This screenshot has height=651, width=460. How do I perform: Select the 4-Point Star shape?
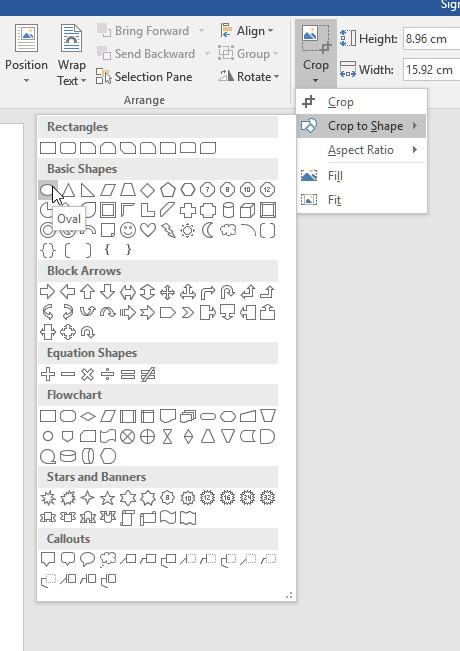point(88,497)
